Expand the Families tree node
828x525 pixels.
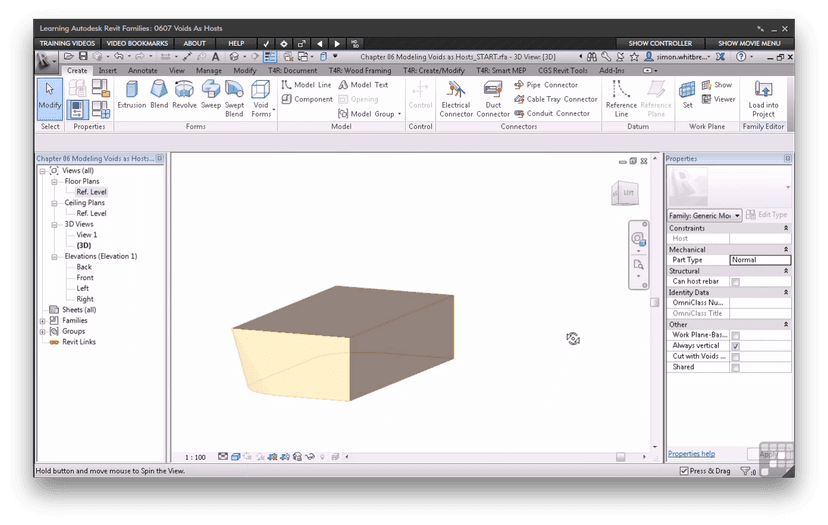pyautogui.click(x=42, y=321)
